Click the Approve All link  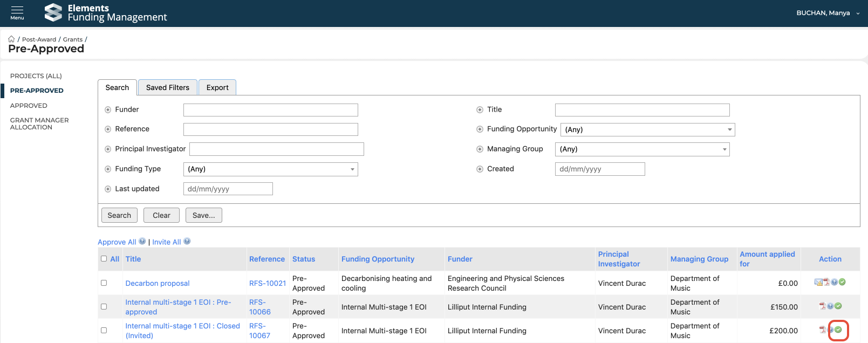[117, 242]
